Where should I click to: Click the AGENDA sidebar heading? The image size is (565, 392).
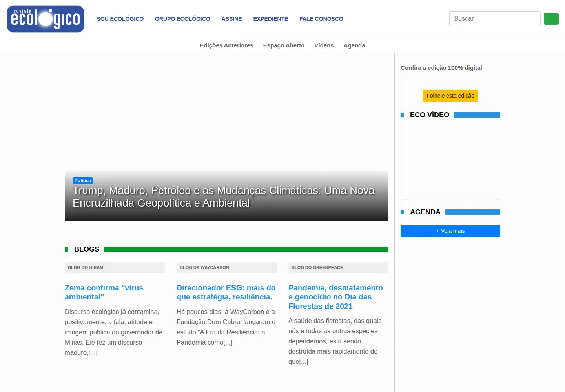[425, 212]
